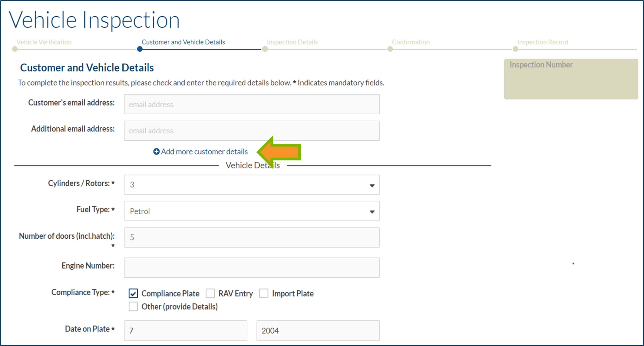Viewport: 644px width, 346px height.
Task: Click into the Additional email address field
Action: pos(252,131)
